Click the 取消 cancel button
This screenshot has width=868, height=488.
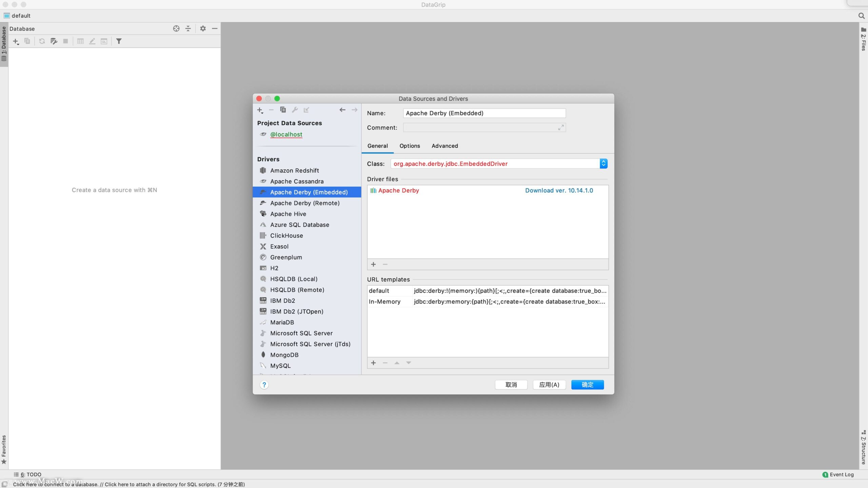click(x=511, y=384)
